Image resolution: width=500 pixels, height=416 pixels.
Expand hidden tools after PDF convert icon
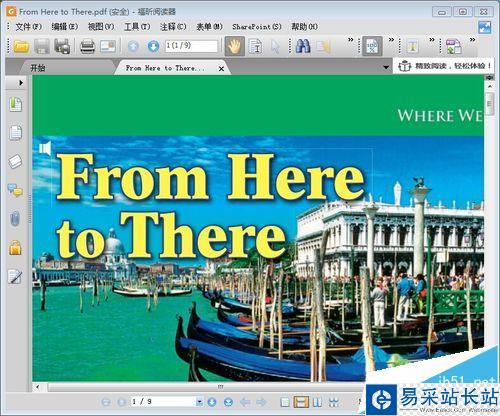tap(473, 40)
